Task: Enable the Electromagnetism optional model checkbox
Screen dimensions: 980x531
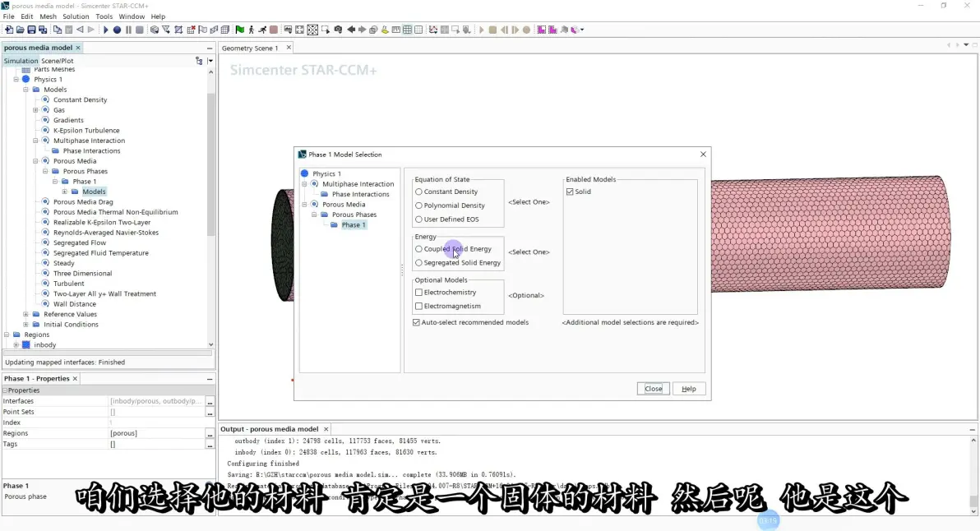Action: click(418, 306)
